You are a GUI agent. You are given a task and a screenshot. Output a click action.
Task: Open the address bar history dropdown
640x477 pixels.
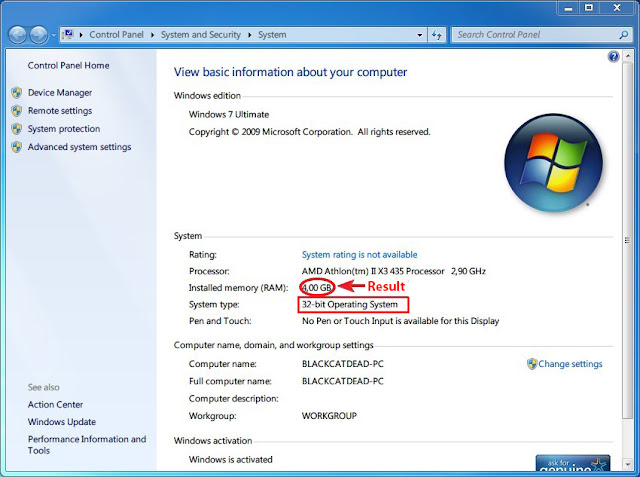coord(420,35)
